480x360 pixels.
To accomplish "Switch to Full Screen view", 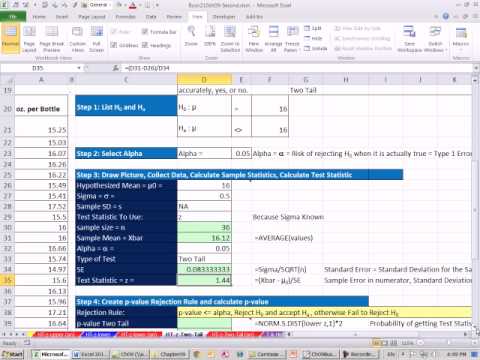I will point(97,39).
